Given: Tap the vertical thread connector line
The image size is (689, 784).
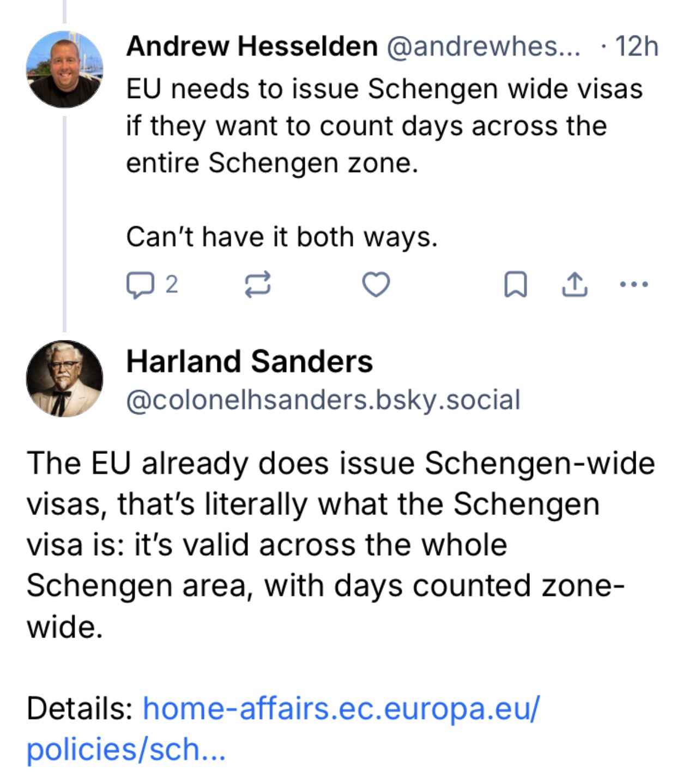Looking at the screenshot, I should pos(64,218).
